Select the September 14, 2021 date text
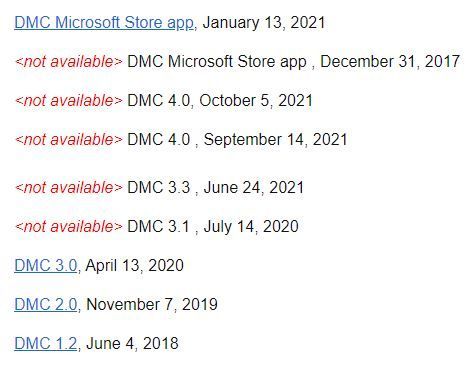Viewport: 470px width, 366px height. coord(276,140)
